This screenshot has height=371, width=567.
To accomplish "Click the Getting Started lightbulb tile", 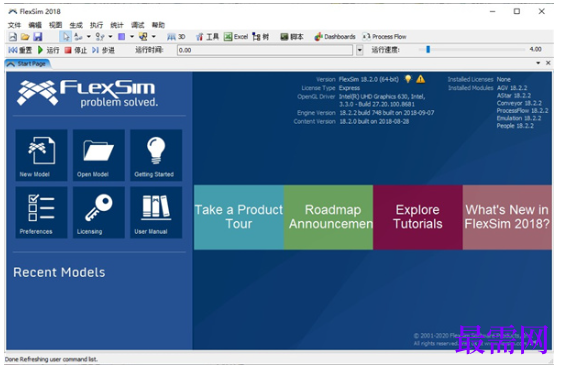I will click(156, 155).
